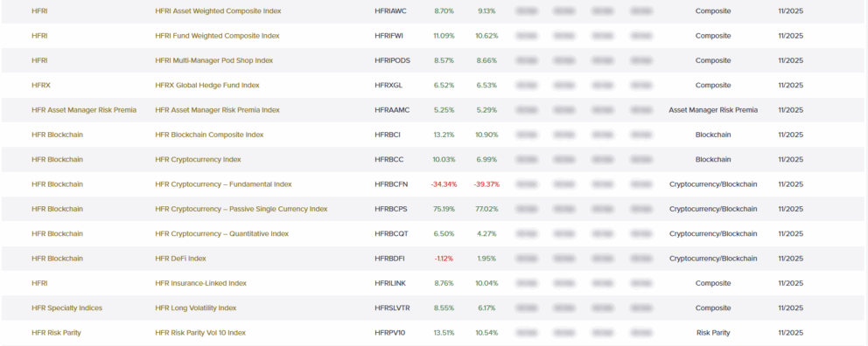
Task: Click Composite strategy in HFRSLVTR row
Action: tap(713, 308)
